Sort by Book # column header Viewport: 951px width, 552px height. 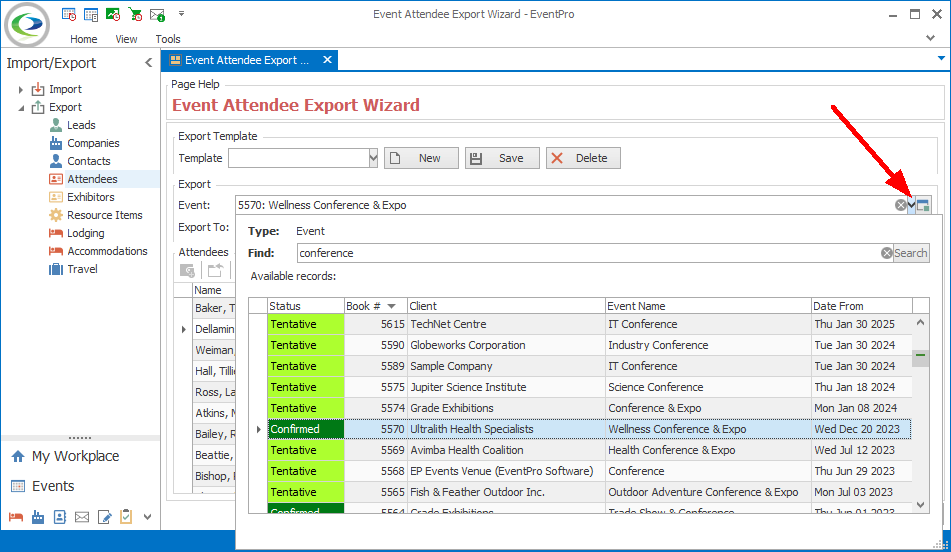point(375,306)
